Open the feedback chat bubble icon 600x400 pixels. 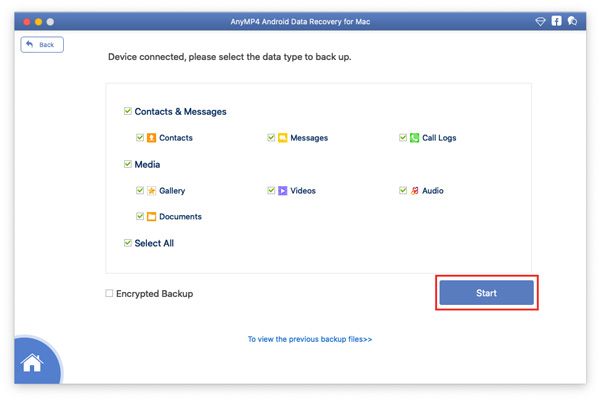click(x=572, y=21)
